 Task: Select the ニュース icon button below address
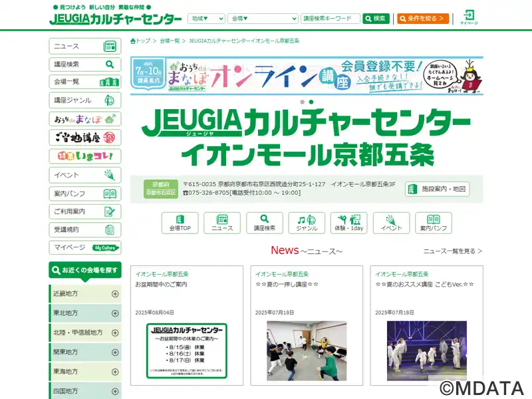point(222,223)
